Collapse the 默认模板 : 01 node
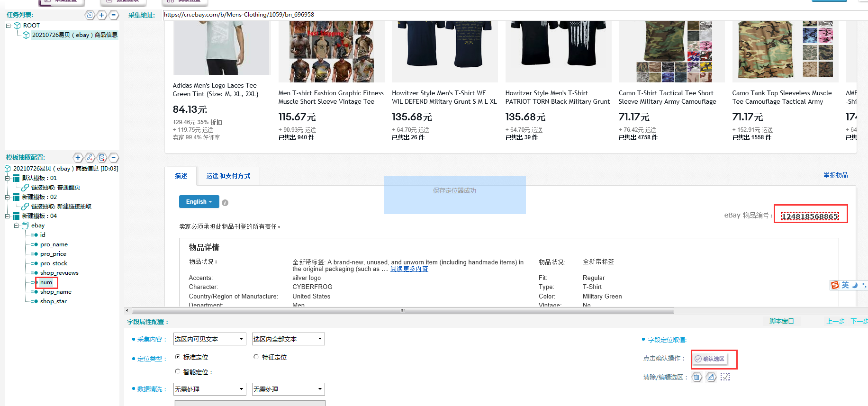 pos(7,178)
